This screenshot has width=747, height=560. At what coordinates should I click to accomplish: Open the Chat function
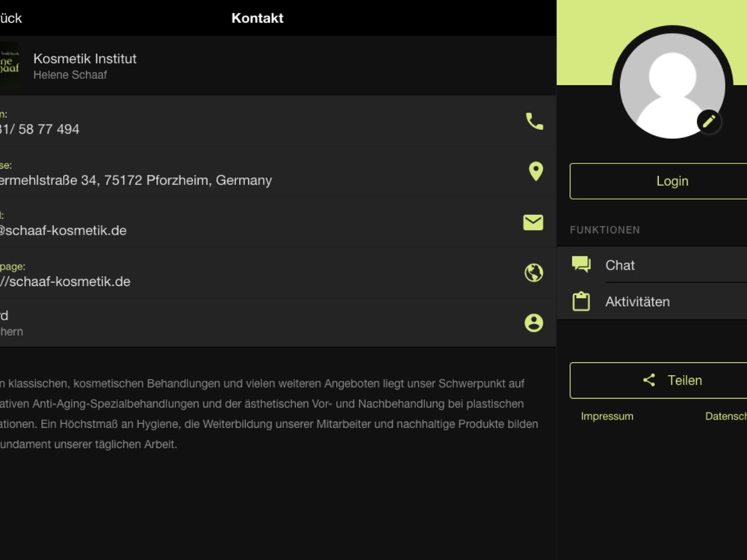click(x=651, y=265)
